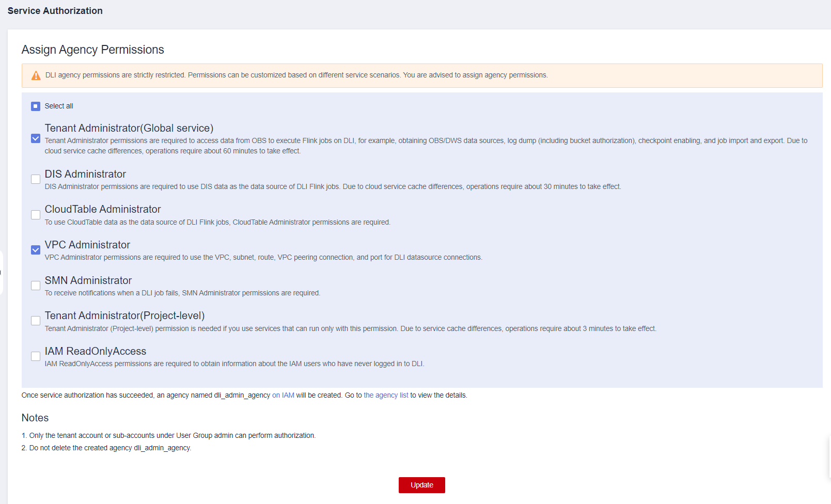Click the 'Service Authorization' page title

coord(55,11)
